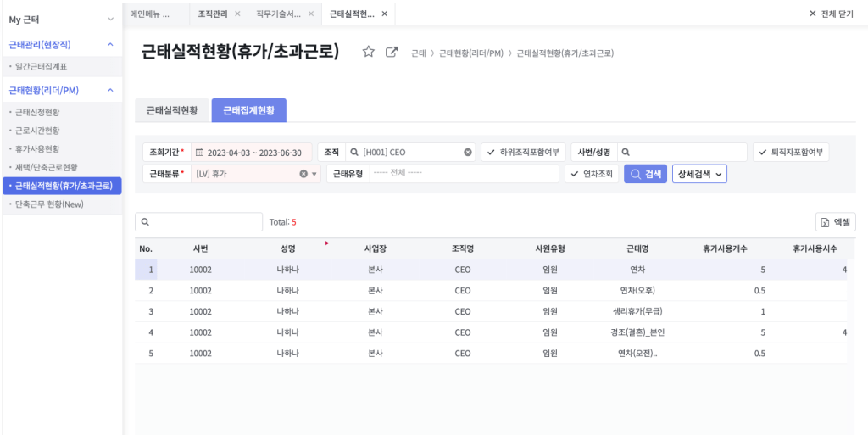Toggle 연차조회 checkbox
Screen dimensions: 868x435
pyautogui.click(x=592, y=174)
